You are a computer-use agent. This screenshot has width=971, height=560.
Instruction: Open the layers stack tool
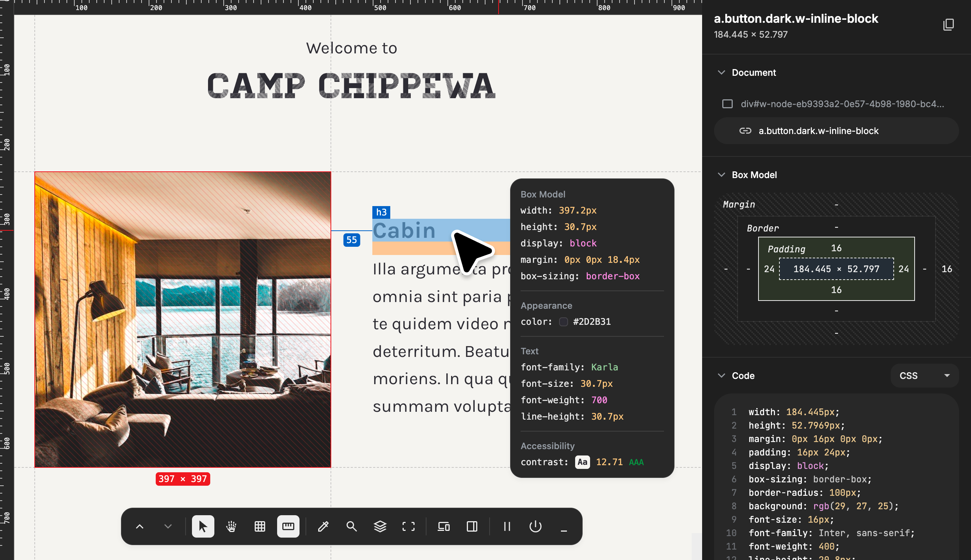click(380, 526)
